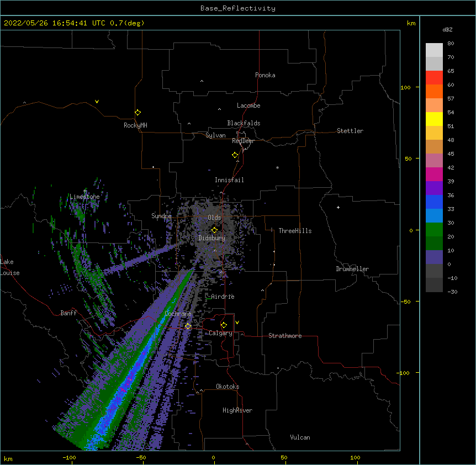Pick the purple 36-39 dBZ legend swatch
This screenshot has width=476, height=465.
(x=434, y=188)
